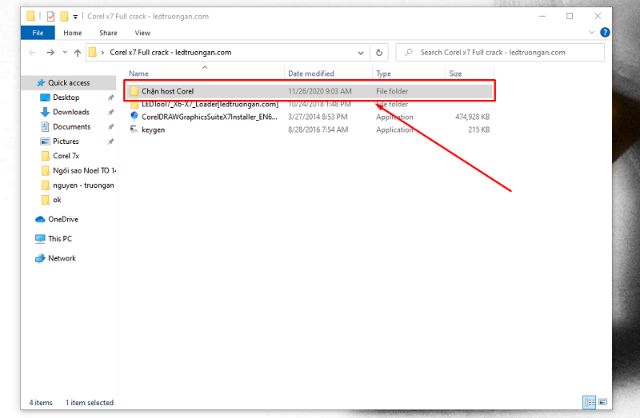The height and width of the screenshot is (418, 640).
Task: Open Downloads in navigation pane
Action: (x=71, y=112)
